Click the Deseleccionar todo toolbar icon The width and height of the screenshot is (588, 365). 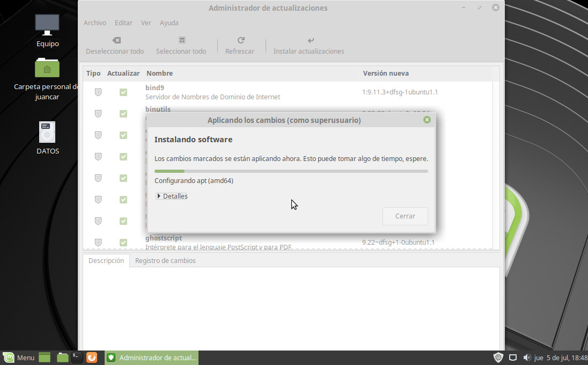click(116, 41)
